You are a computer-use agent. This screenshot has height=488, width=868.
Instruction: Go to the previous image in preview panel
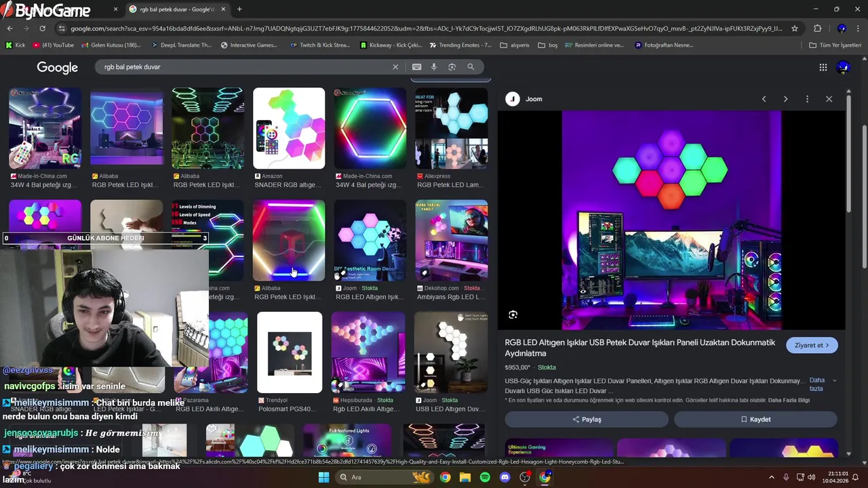(764, 99)
